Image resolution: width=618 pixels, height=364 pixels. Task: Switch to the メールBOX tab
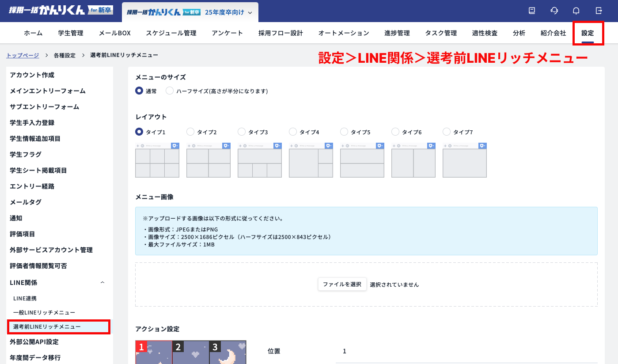pos(114,33)
